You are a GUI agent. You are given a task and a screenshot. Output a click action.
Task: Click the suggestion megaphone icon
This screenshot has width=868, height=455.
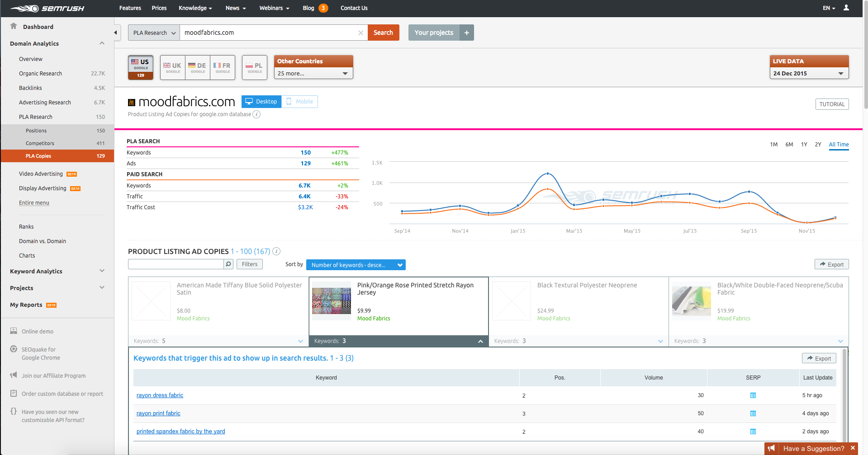771,448
